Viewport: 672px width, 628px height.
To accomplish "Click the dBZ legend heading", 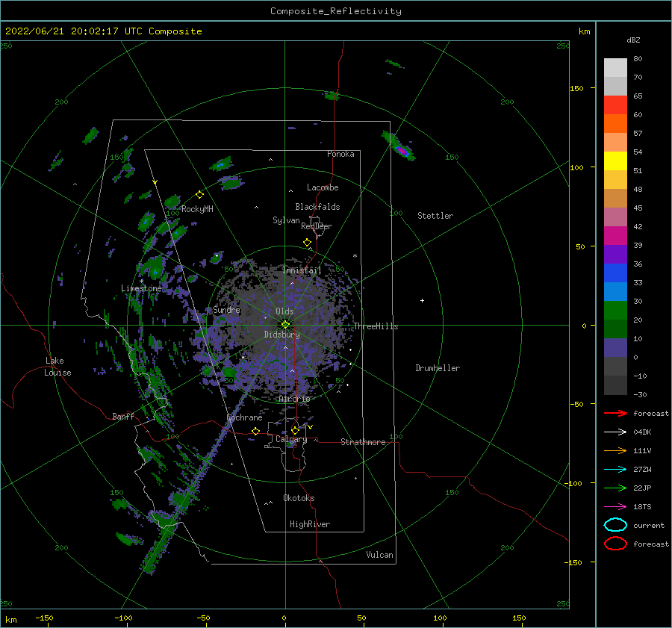I will (x=633, y=40).
